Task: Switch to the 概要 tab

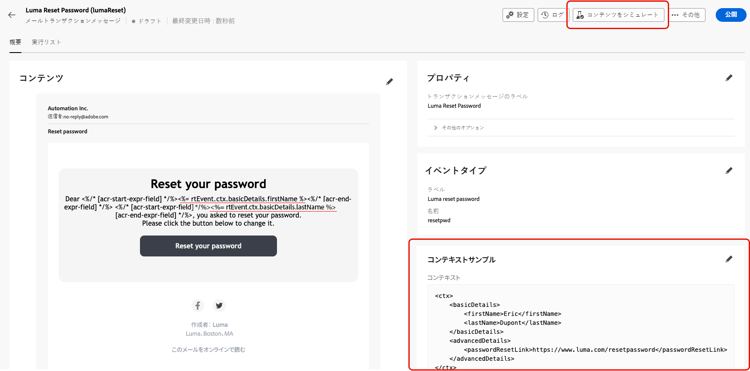Action: [15, 42]
